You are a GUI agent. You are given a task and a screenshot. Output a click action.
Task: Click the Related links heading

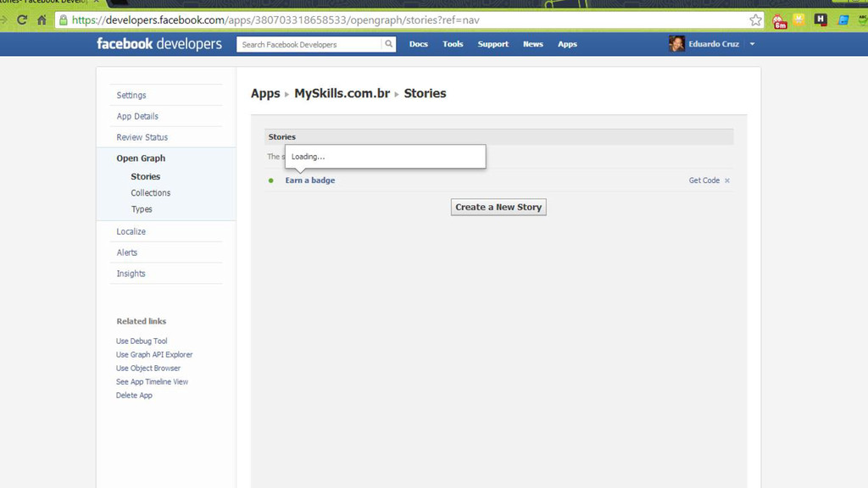(142, 321)
